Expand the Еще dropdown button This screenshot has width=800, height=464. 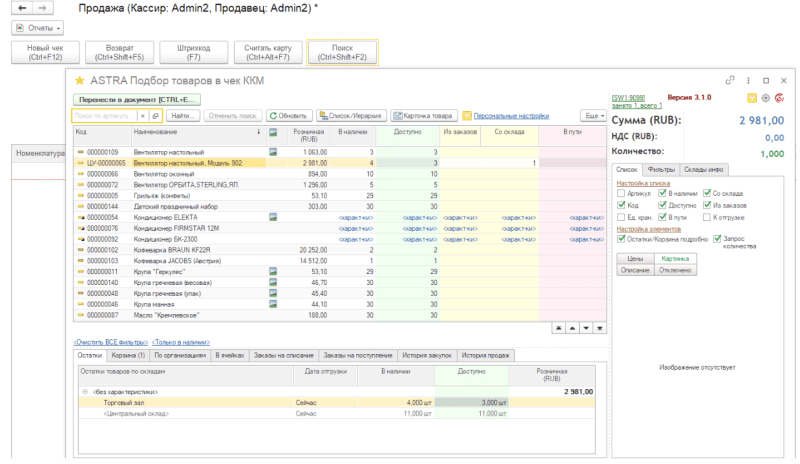(x=590, y=116)
